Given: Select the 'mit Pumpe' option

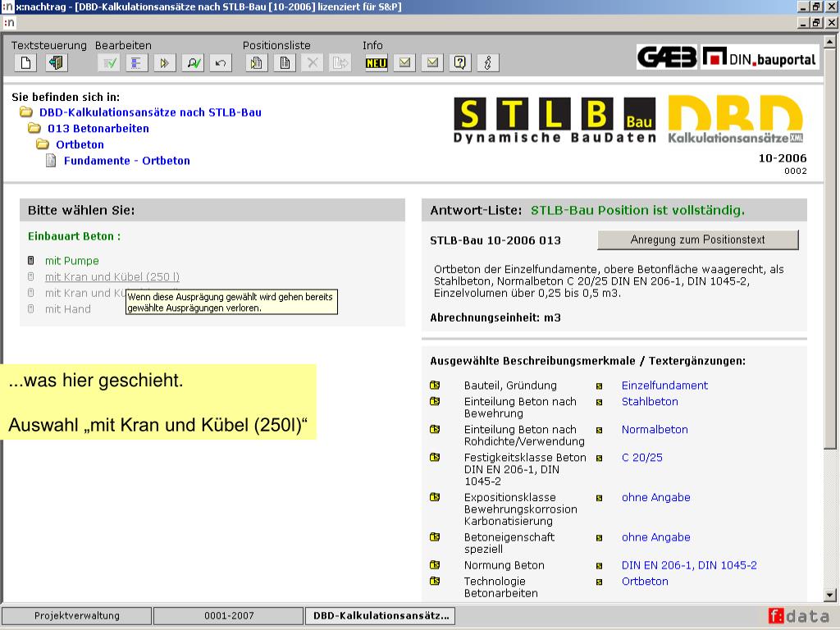Looking at the screenshot, I should tap(72, 261).
